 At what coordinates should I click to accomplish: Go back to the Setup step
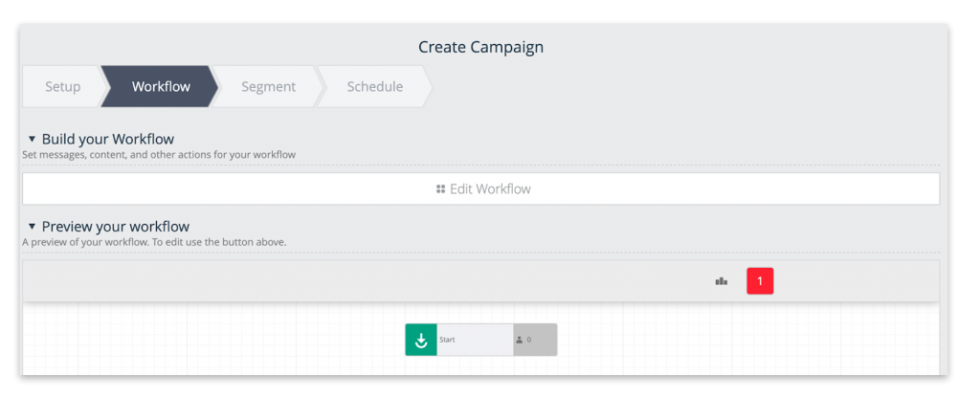(62, 87)
